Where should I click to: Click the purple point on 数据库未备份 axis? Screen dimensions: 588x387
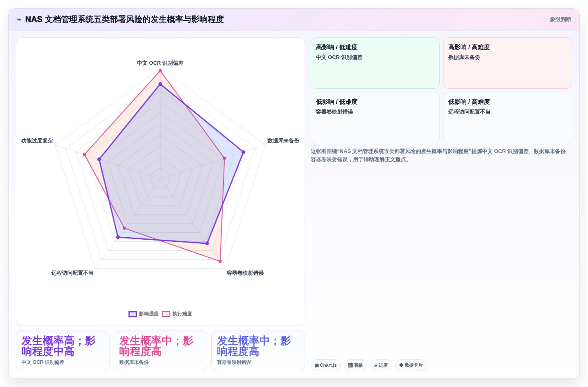click(244, 152)
